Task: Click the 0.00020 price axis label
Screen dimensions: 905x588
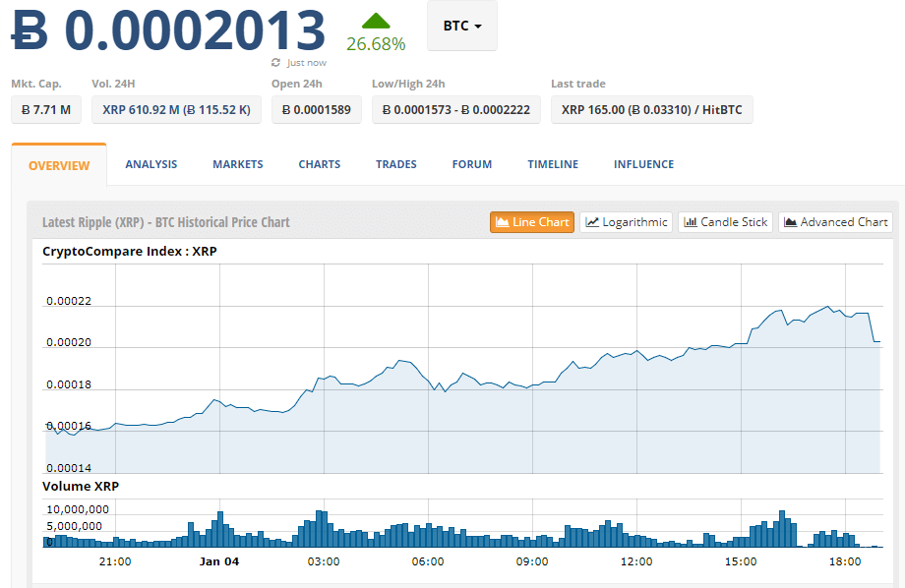Action: tap(69, 343)
